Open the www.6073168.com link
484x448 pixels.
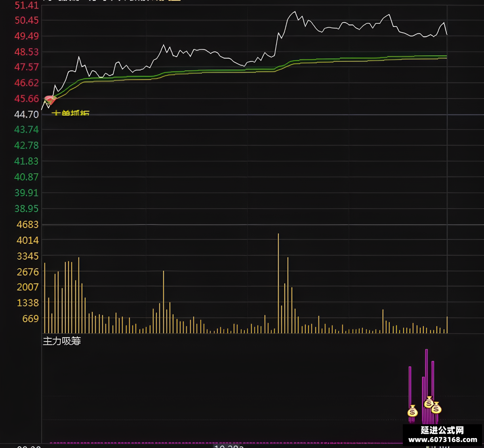pyautogui.click(x=443, y=440)
